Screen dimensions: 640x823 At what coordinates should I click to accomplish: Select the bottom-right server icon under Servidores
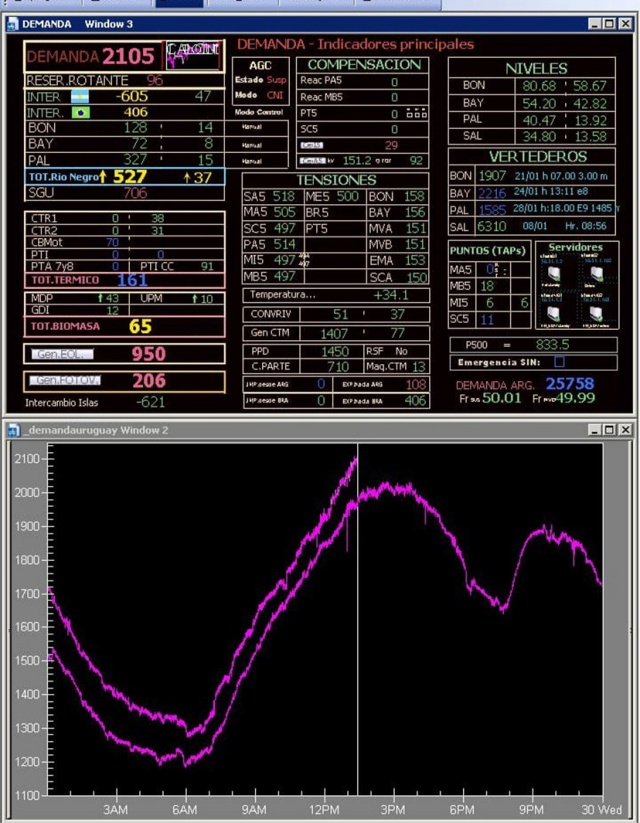click(x=596, y=314)
